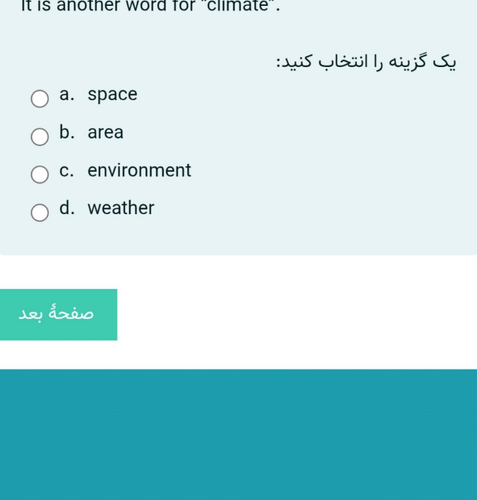The image size is (477, 500).
Task: Click the word "climate" in the question
Action: pyautogui.click(x=238, y=6)
